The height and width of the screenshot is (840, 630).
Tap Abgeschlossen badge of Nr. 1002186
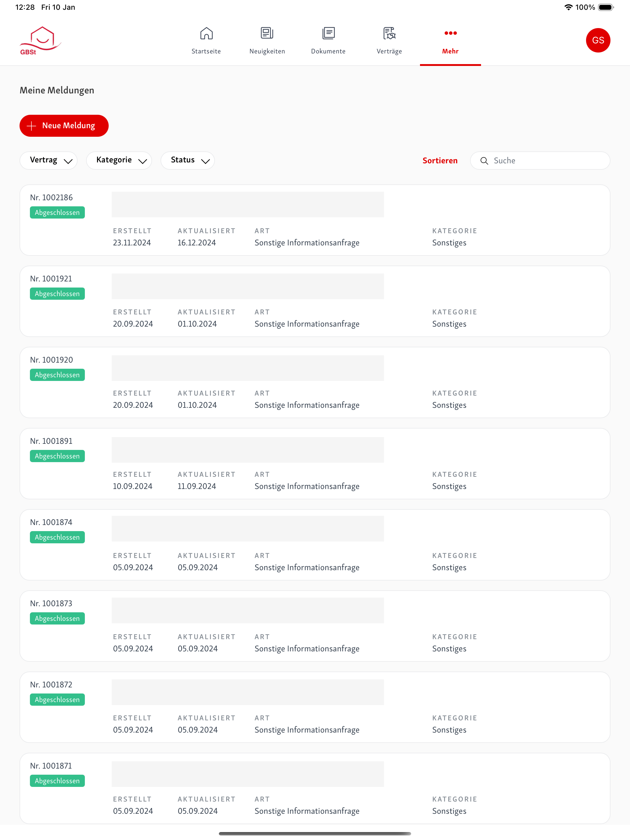coord(57,213)
